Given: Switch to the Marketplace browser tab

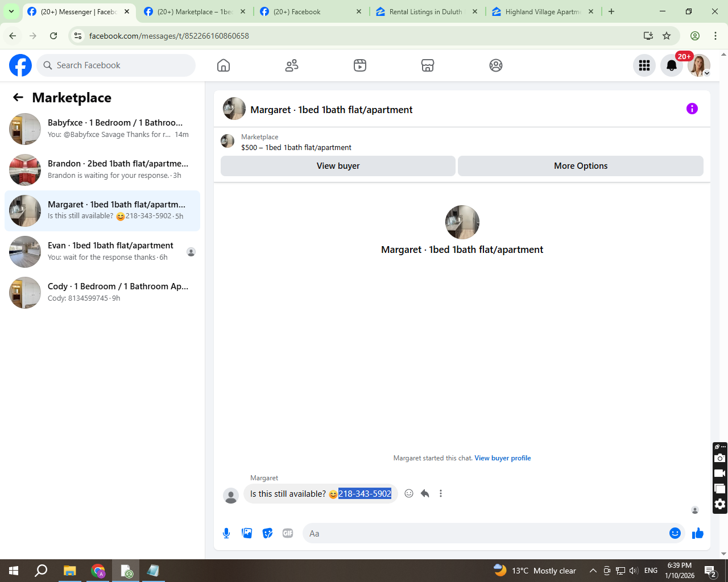Looking at the screenshot, I should [x=195, y=11].
